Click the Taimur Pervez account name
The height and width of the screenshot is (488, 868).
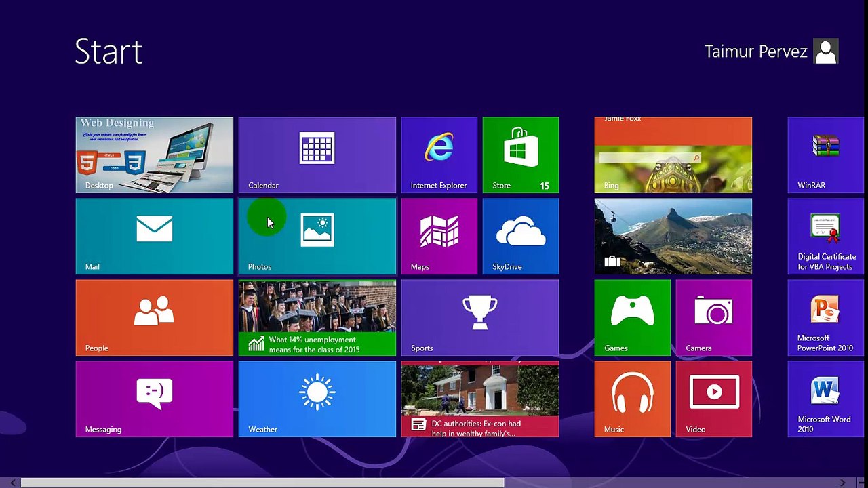[x=756, y=52]
